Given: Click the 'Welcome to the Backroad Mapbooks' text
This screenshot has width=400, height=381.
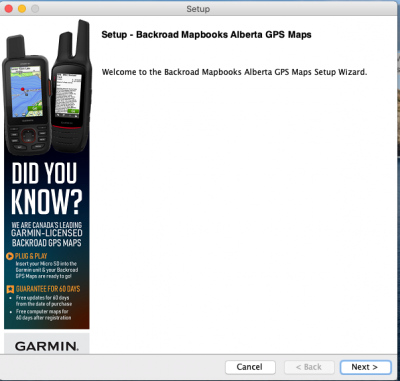Looking at the screenshot, I should (234, 72).
